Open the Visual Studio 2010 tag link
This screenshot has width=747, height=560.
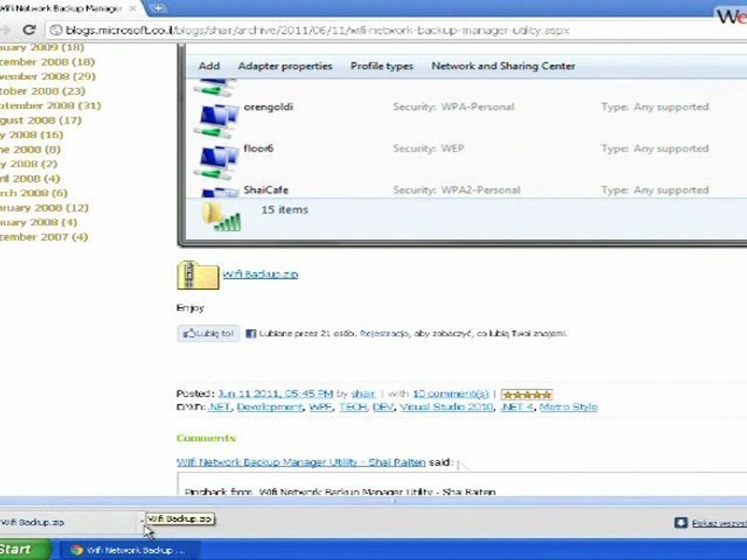click(447, 407)
